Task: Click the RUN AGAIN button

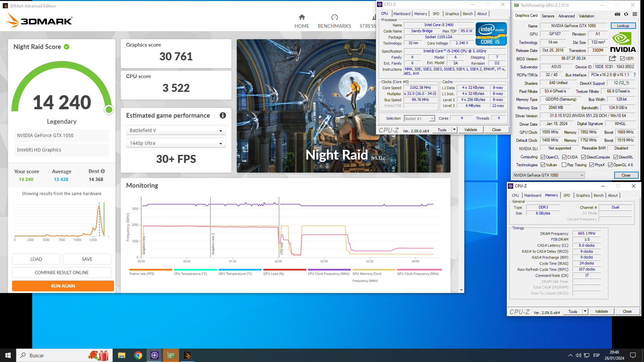Action: [x=63, y=286]
